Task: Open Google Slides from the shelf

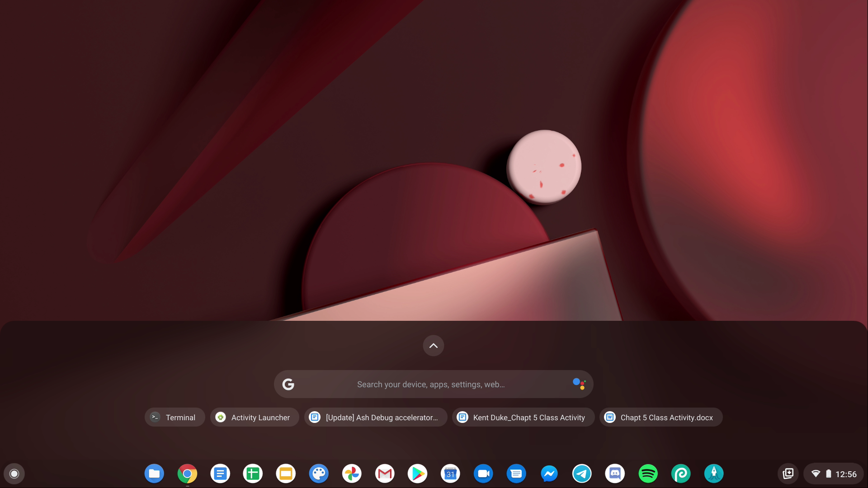Action: [286, 473]
